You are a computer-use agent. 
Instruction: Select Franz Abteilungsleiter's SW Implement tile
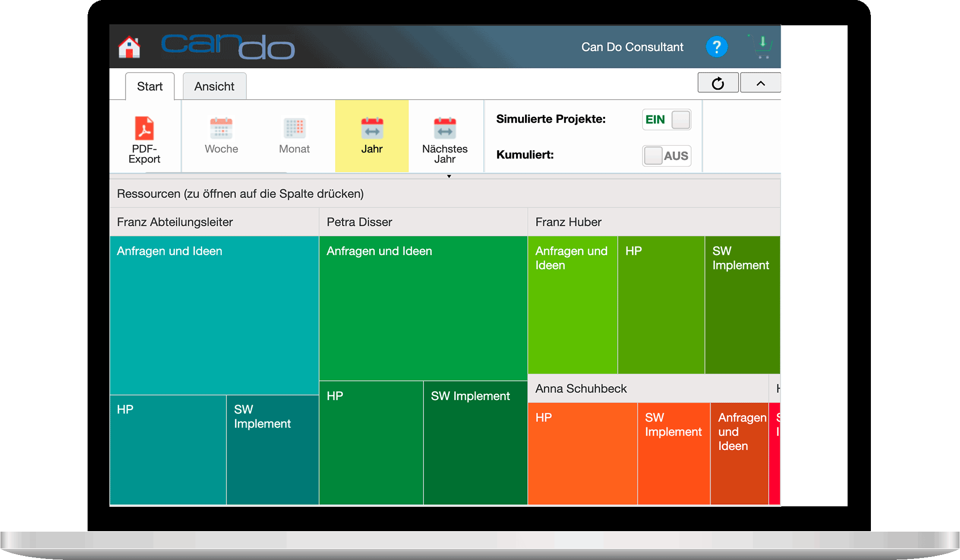click(x=273, y=450)
